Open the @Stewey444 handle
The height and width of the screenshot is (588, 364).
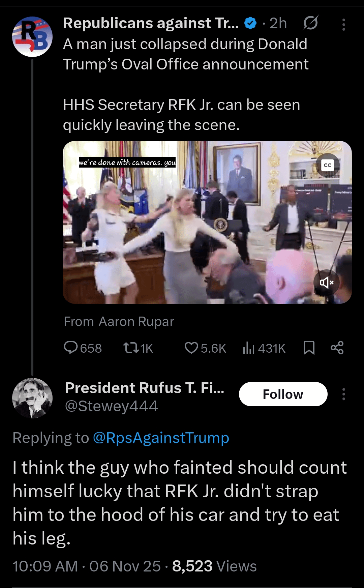(x=111, y=406)
